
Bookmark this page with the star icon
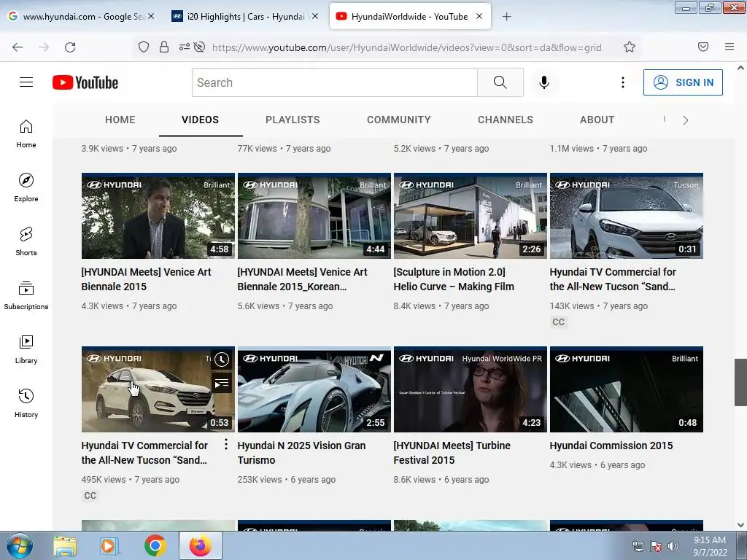tap(630, 47)
